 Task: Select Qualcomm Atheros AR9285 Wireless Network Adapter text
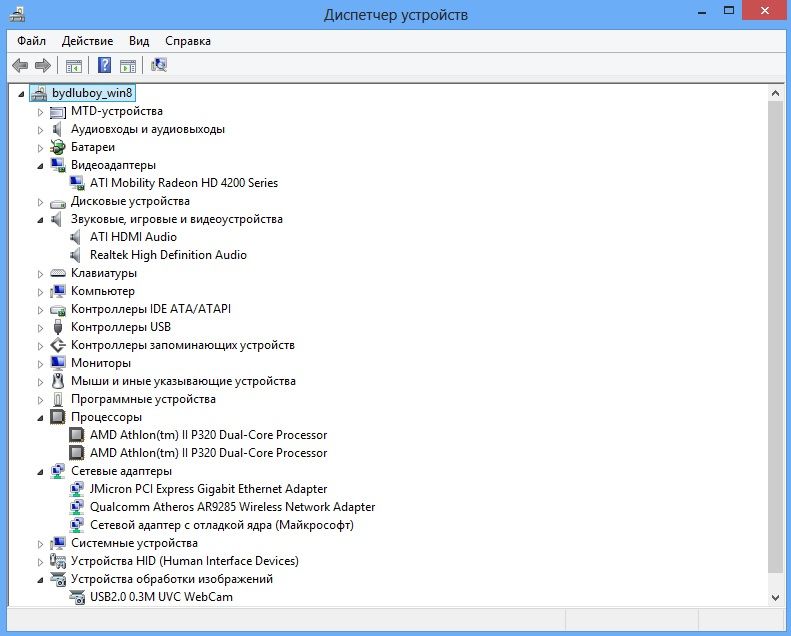(232, 507)
